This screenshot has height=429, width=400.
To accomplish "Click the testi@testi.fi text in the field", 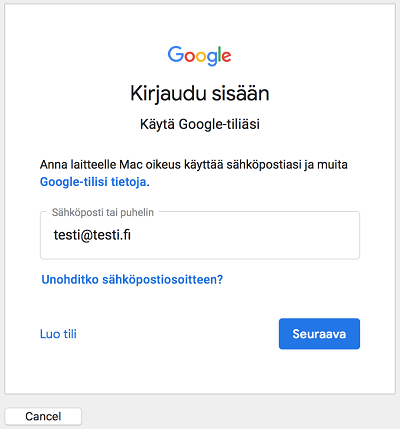I will (x=92, y=235).
